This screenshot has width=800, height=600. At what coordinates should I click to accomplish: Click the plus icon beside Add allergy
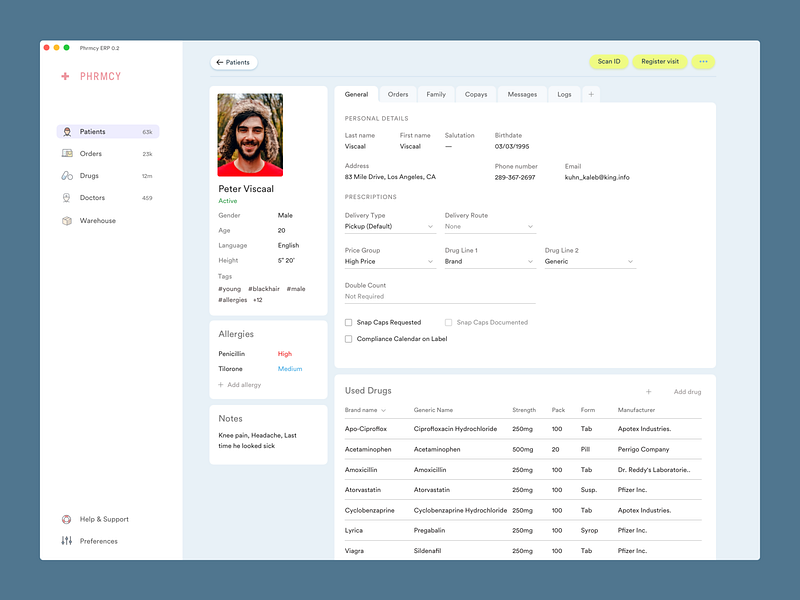pyautogui.click(x=221, y=385)
